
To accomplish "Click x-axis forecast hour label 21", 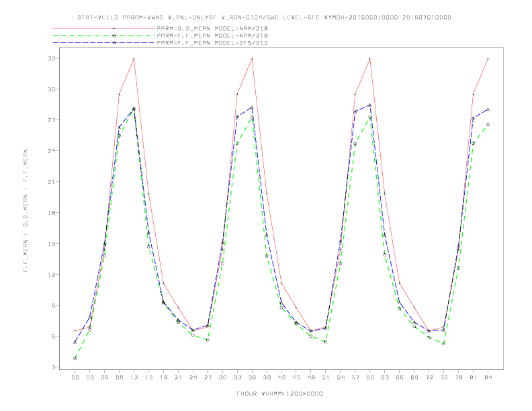I will (178, 377).
